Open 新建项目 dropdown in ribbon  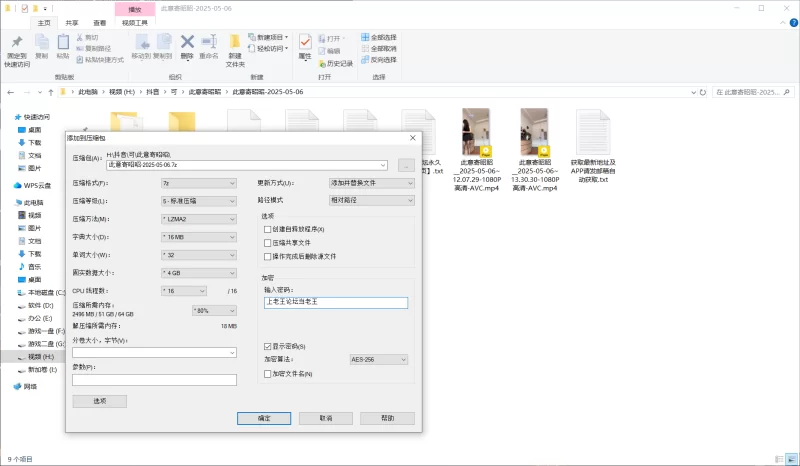click(268, 37)
